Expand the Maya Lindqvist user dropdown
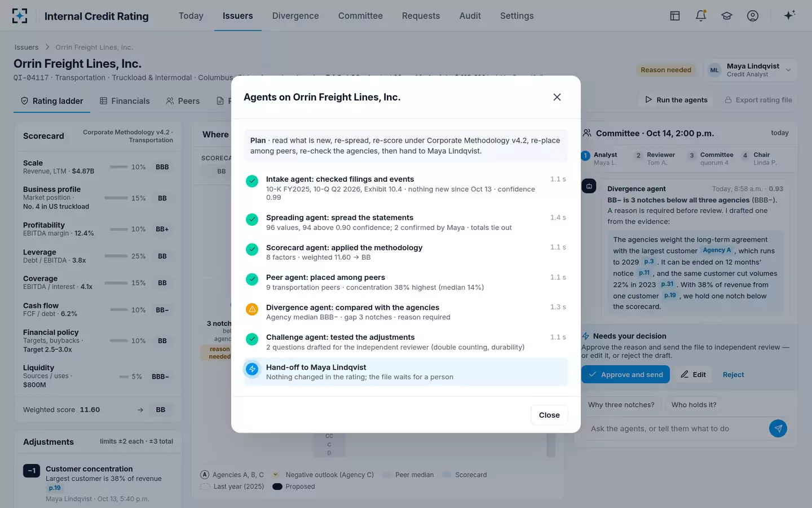 tap(788, 70)
